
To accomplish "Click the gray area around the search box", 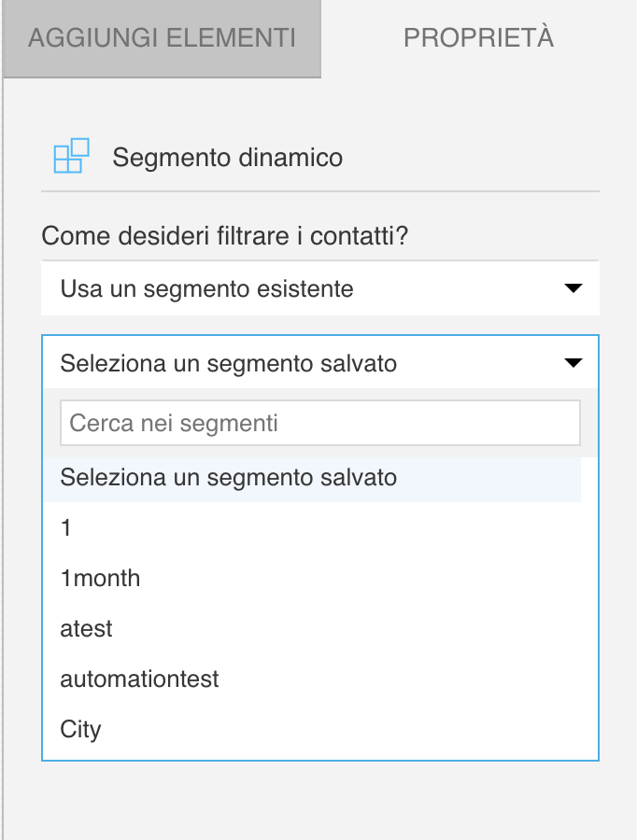I will tap(588, 423).
